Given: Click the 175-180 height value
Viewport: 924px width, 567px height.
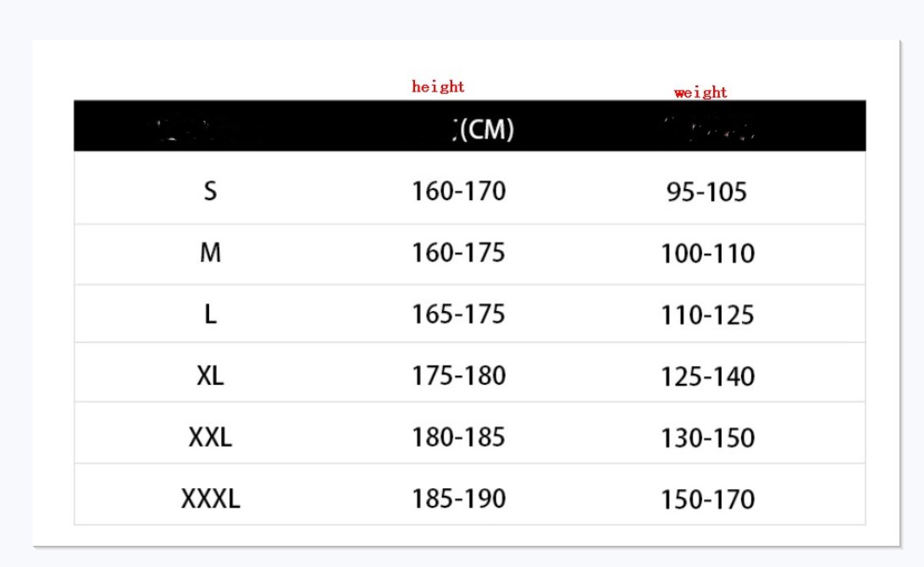Looking at the screenshot, I should click(x=458, y=375).
